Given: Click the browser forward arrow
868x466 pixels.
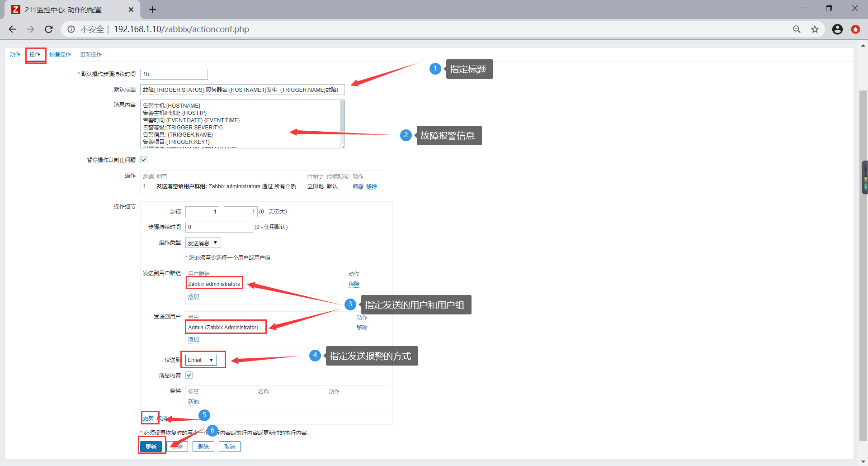Looking at the screenshot, I should (30, 29).
